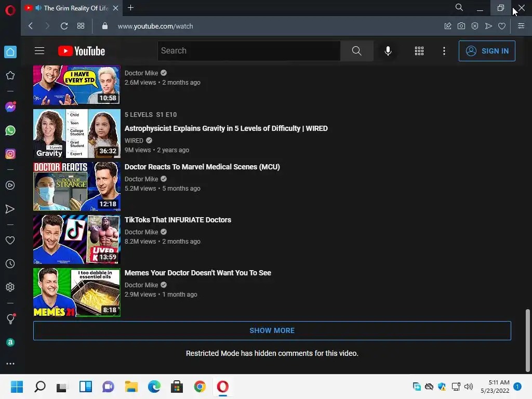Open the taskbar clock and date
Viewport: 532px width, 399px height.
pos(495,387)
